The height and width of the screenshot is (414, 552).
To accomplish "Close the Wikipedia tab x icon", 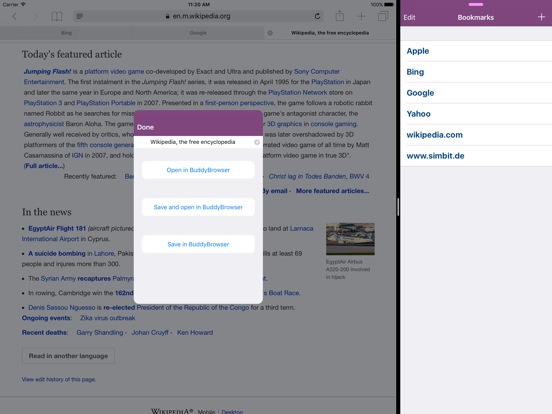I will point(270,33).
